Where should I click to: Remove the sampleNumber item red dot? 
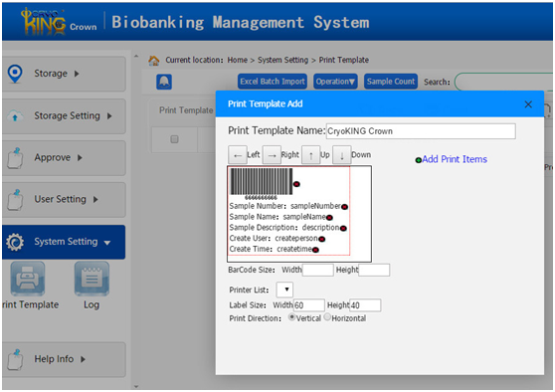pos(344,207)
